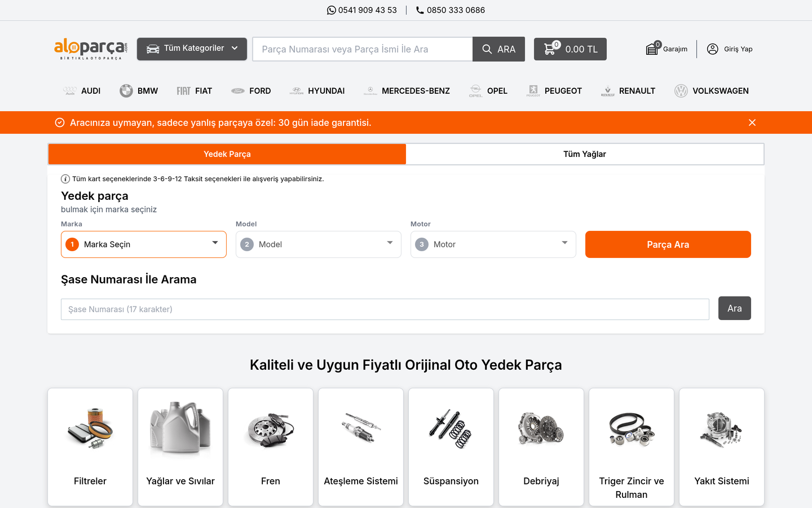Screen dimensions: 812x508
Task: Click the Garajım link text
Action: [676, 49]
